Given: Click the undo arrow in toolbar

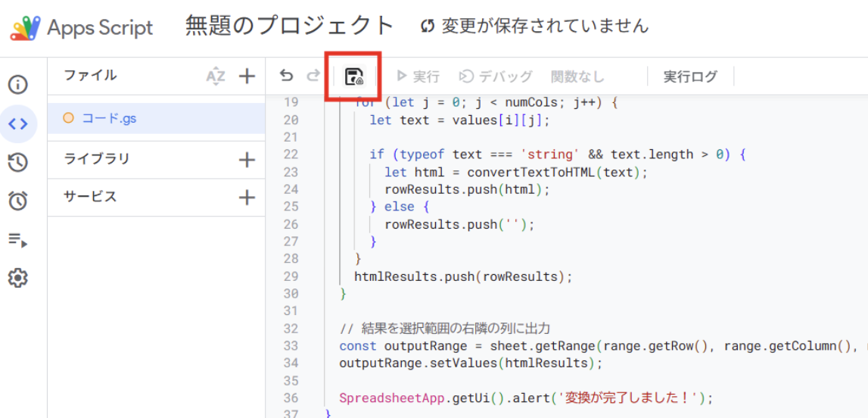Looking at the screenshot, I should click(x=286, y=76).
